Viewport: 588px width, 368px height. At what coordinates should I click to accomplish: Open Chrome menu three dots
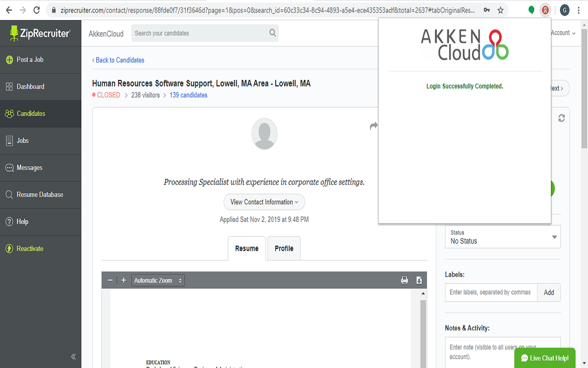(580, 10)
